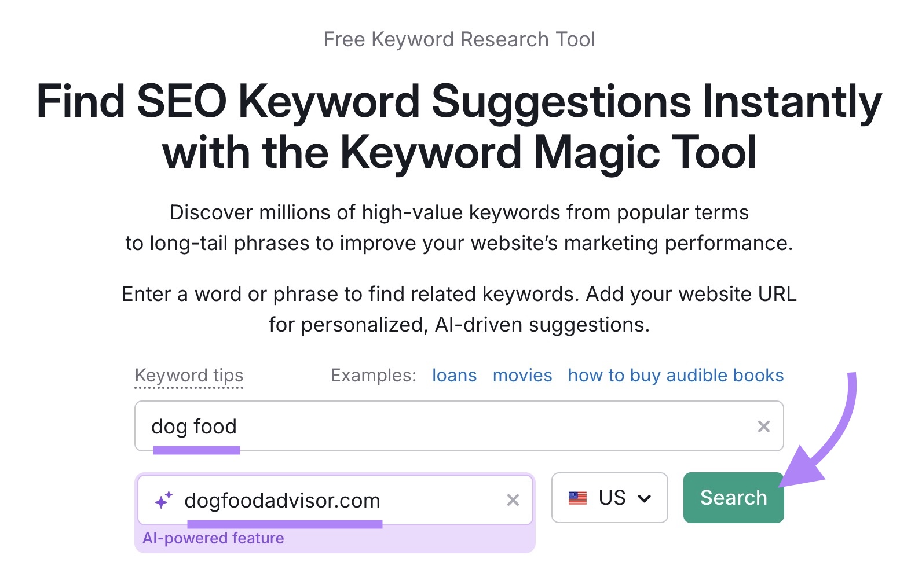Expand the US region chevron

tap(646, 498)
